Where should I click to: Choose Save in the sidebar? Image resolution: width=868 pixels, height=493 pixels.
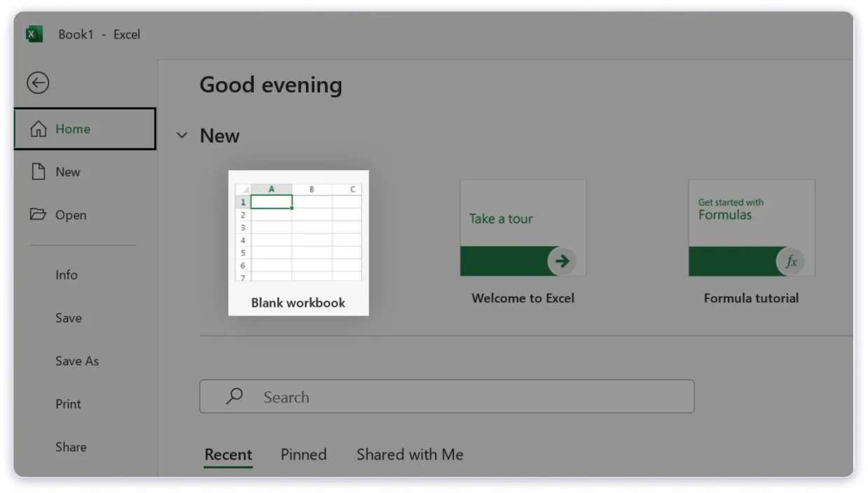(69, 318)
